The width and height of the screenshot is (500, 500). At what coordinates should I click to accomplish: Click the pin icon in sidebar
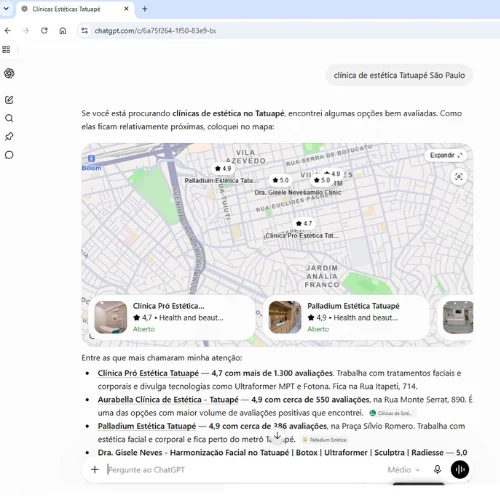pos(9,136)
